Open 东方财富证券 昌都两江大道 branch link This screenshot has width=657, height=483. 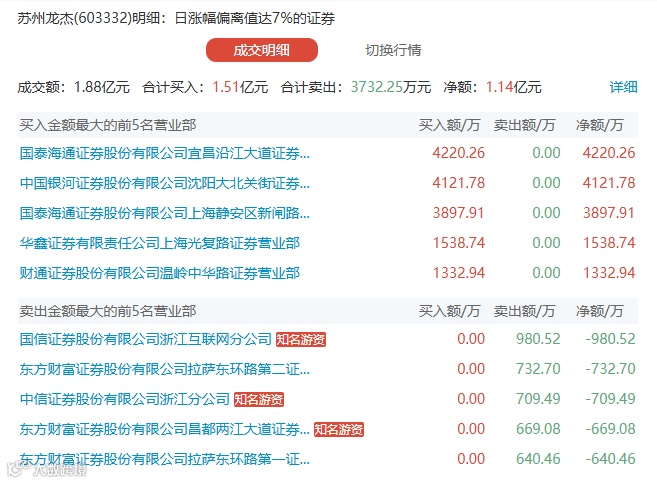(165, 429)
